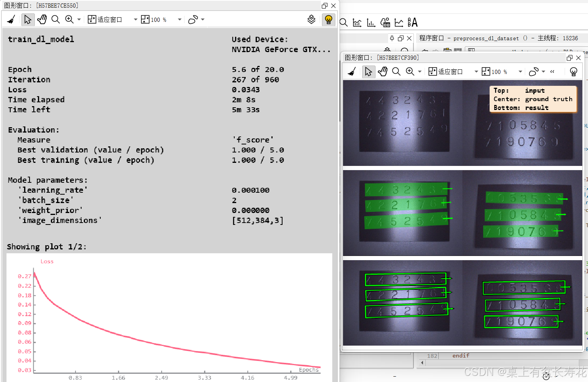Viewport: 588px width, 382px height.
Task: Open the gray histogram tool icon
Action: [357, 22]
